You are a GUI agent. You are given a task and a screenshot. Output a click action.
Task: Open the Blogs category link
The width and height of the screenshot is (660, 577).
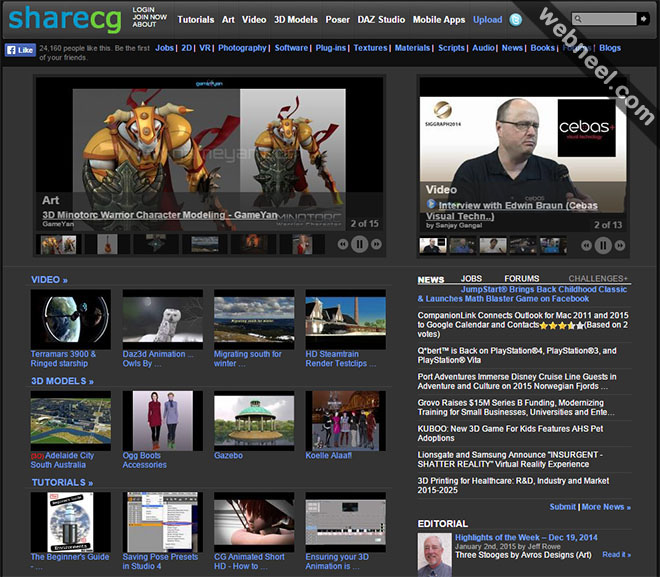[610, 48]
